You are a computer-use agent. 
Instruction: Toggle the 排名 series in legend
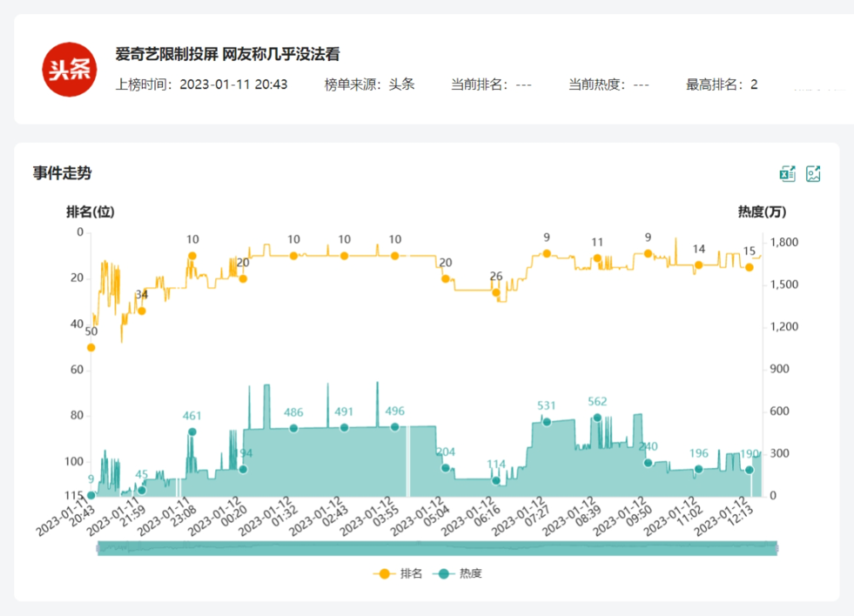399,573
